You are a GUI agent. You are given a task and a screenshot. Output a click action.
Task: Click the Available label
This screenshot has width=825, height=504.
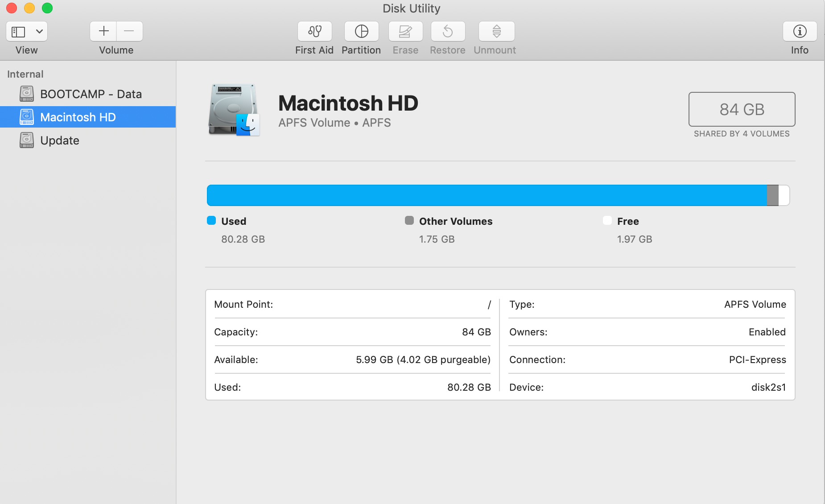click(x=236, y=359)
